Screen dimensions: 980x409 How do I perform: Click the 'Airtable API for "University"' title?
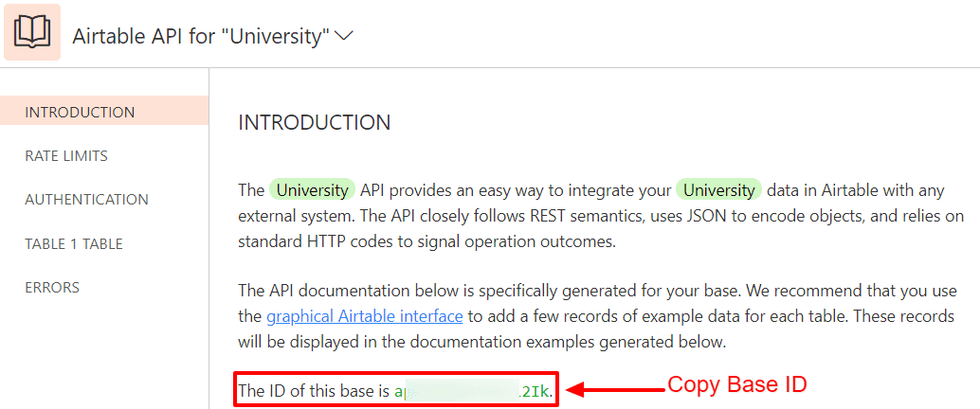[x=201, y=36]
